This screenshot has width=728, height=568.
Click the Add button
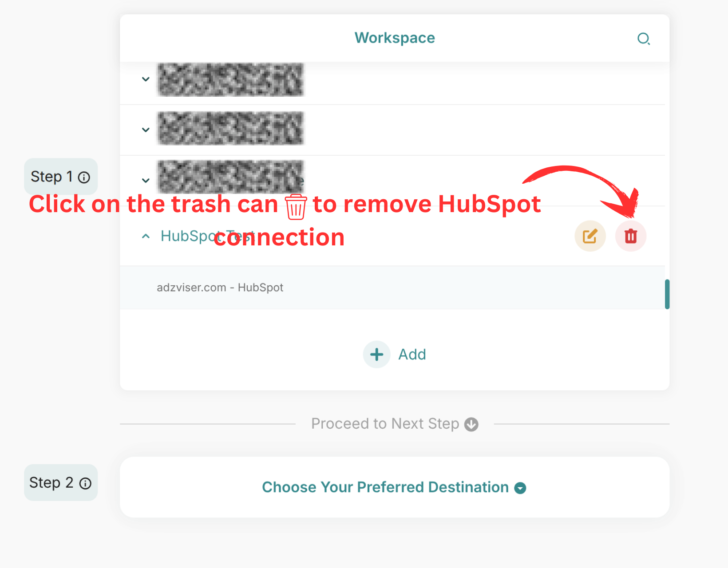(395, 354)
